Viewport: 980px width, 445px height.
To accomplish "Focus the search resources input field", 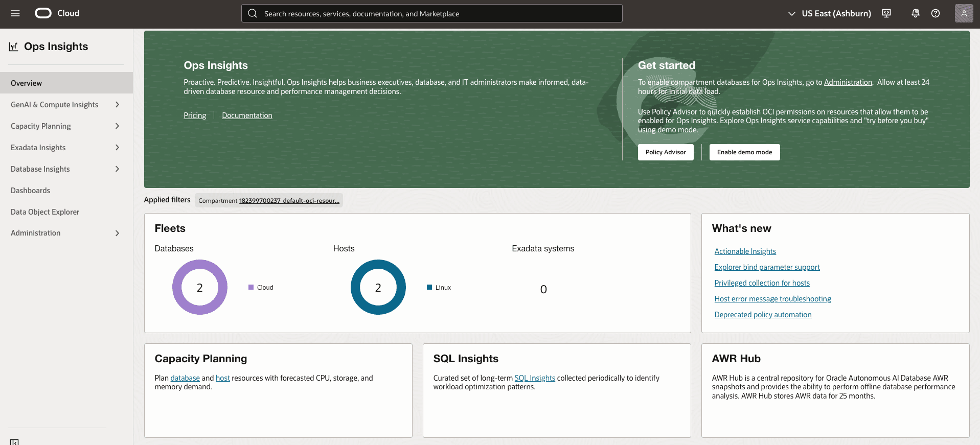I will (x=432, y=13).
